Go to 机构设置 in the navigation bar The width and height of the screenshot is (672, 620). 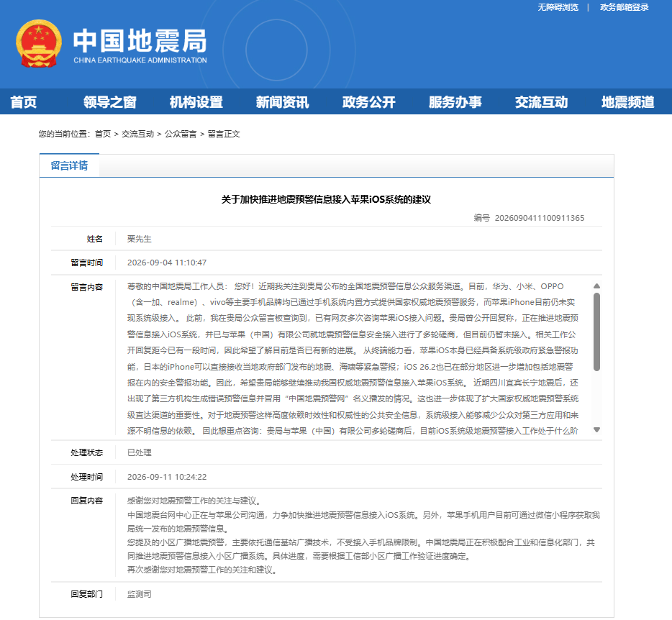coord(196,102)
